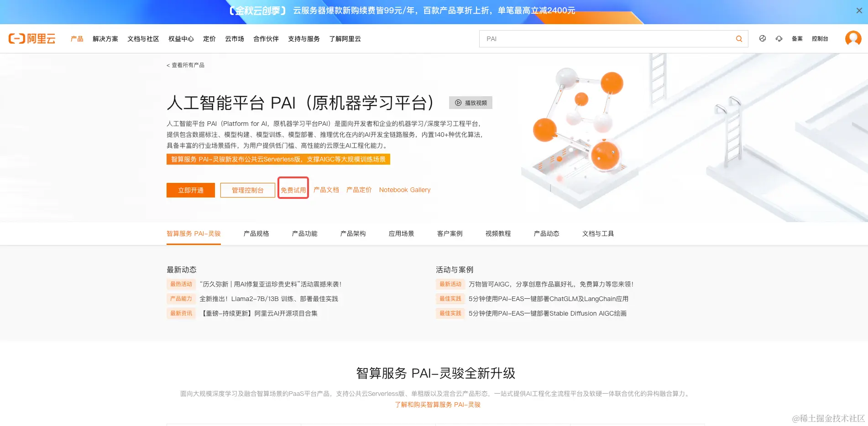Open the Stable Diffusion AIGC绘画 article
Image resolution: width=868 pixels, height=426 pixels.
(x=548, y=313)
